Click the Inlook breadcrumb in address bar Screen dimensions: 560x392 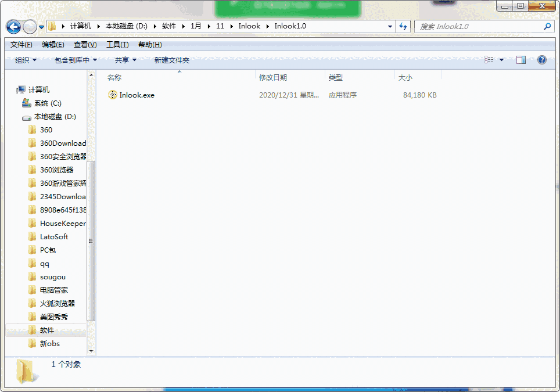coord(249,27)
